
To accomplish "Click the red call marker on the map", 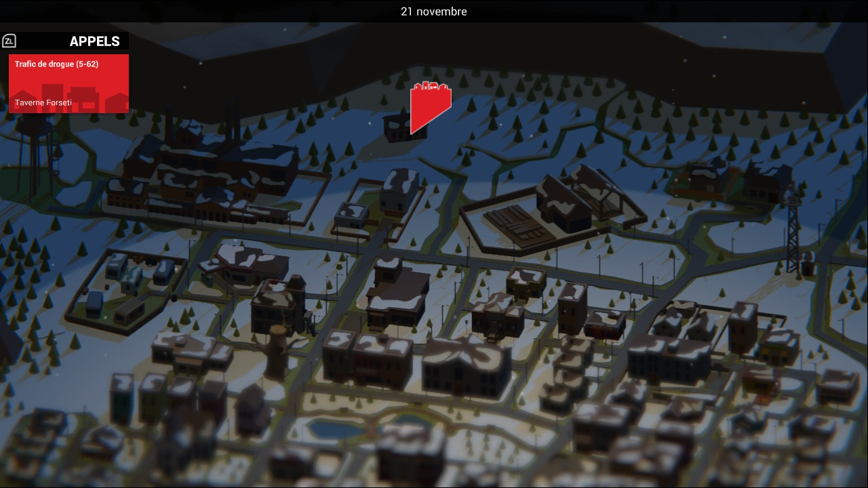I will [x=431, y=107].
